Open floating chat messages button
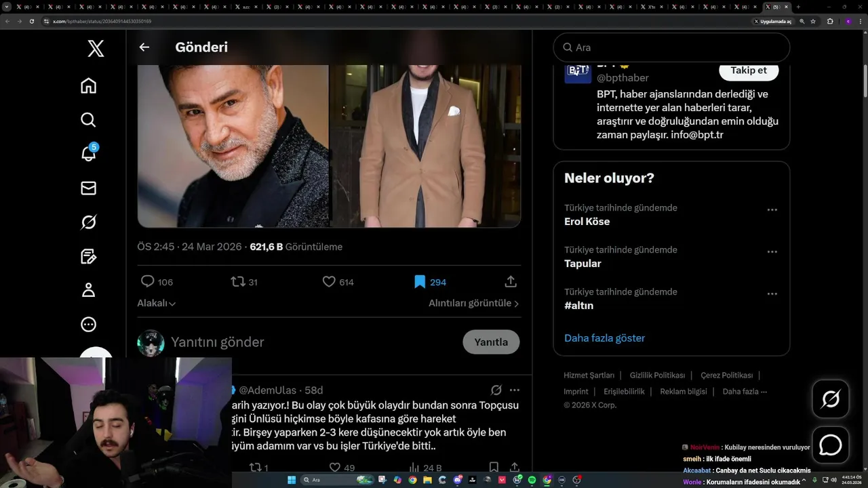 pos(830,445)
